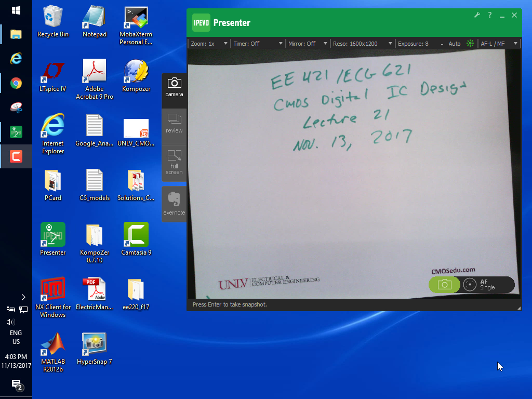Image resolution: width=532 pixels, height=399 pixels.
Task: Select the Internet Explorer desktop shortcut
Action: (53, 134)
